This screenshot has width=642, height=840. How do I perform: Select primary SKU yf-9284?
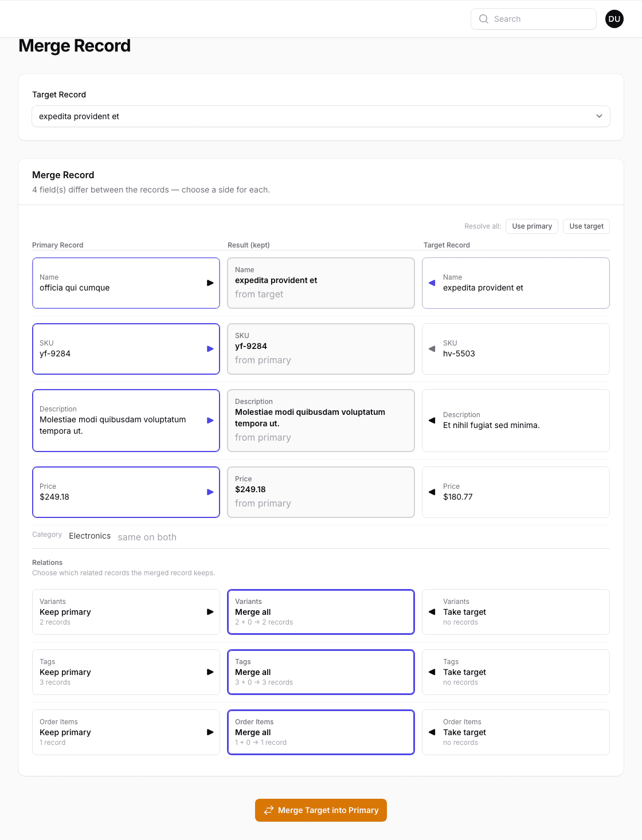pos(126,349)
